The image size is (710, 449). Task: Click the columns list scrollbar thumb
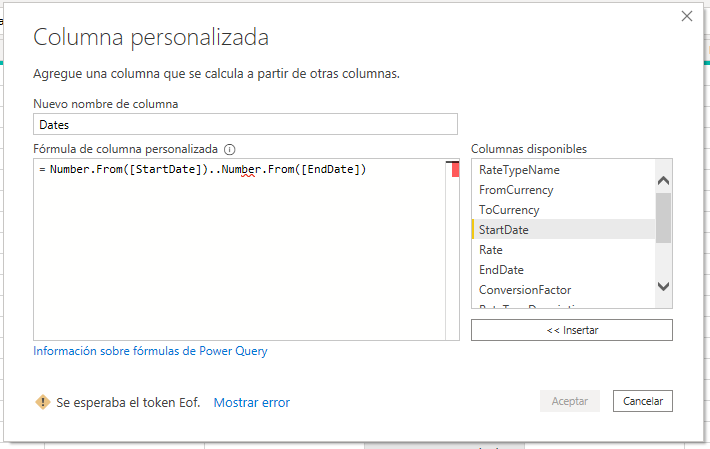pyautogui.click(x=663, y=218)
